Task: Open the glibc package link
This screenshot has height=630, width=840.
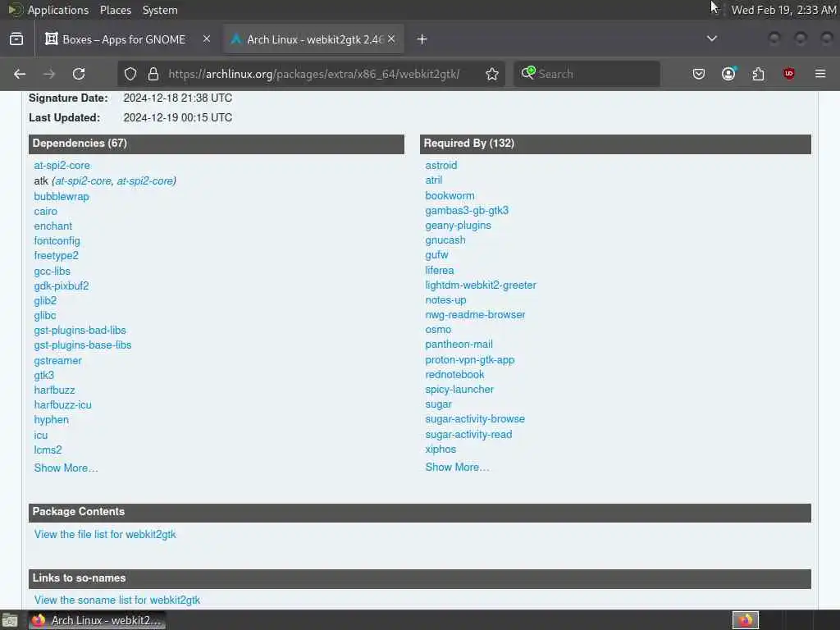Action: (x=44, y=316)
